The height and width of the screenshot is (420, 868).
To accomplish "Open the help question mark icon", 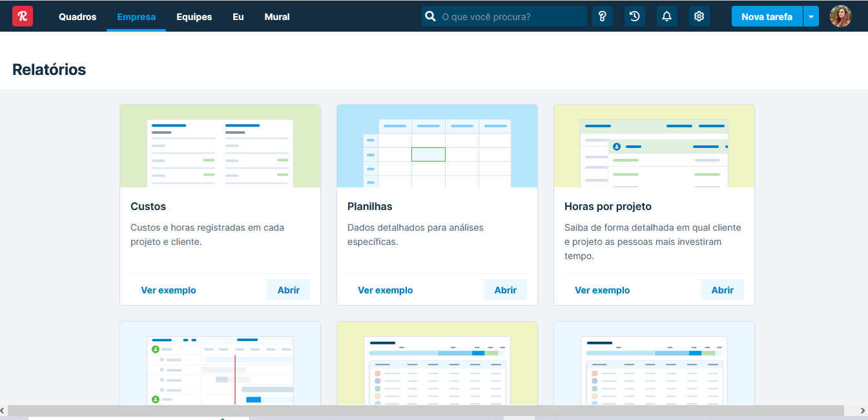I will pyautogui.click(x=603, y=16).
